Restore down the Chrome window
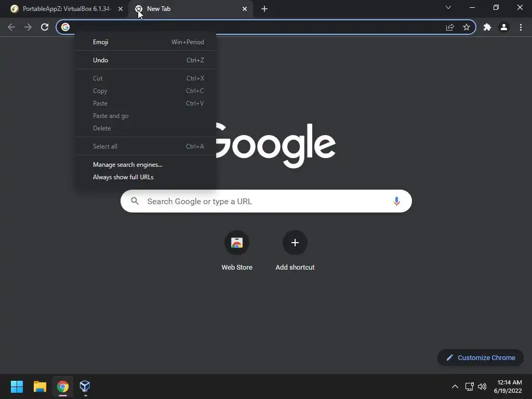Image resolution: width=532 pixels, height=399 pixels. pos(496,7)
